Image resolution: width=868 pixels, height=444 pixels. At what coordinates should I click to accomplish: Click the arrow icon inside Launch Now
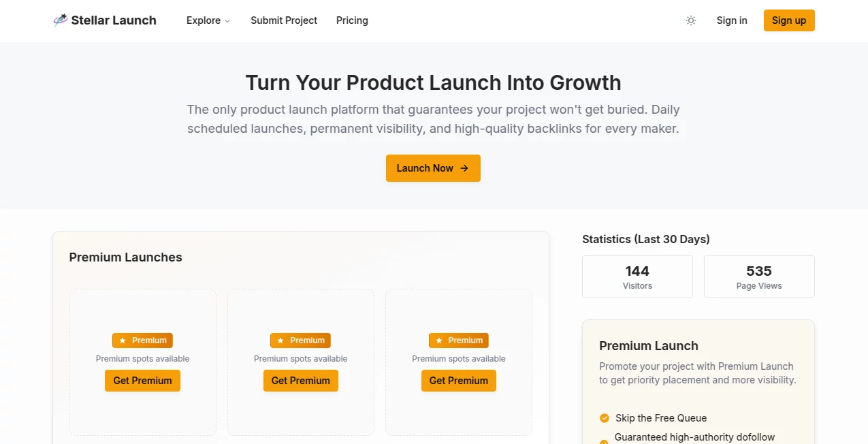[x=464, y=168]
